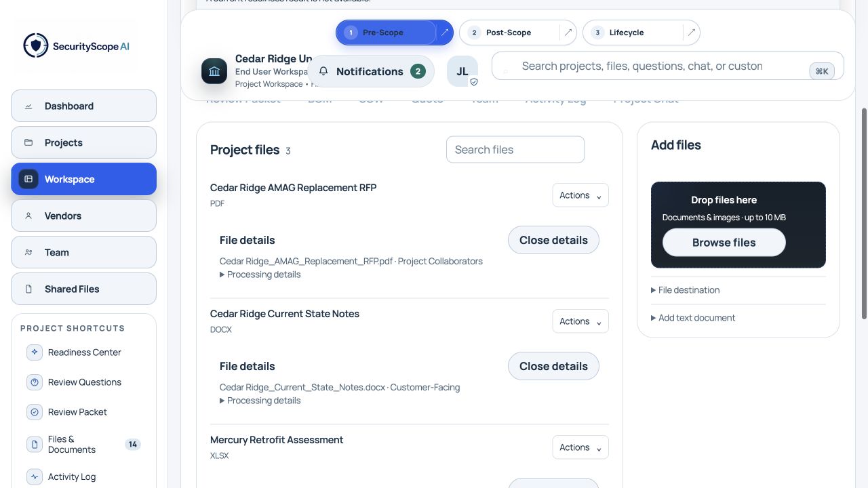Image resolution: width=868 pixels, height=488 pixels.
Task: Click the Shared Files document icon
Action: 28,289
